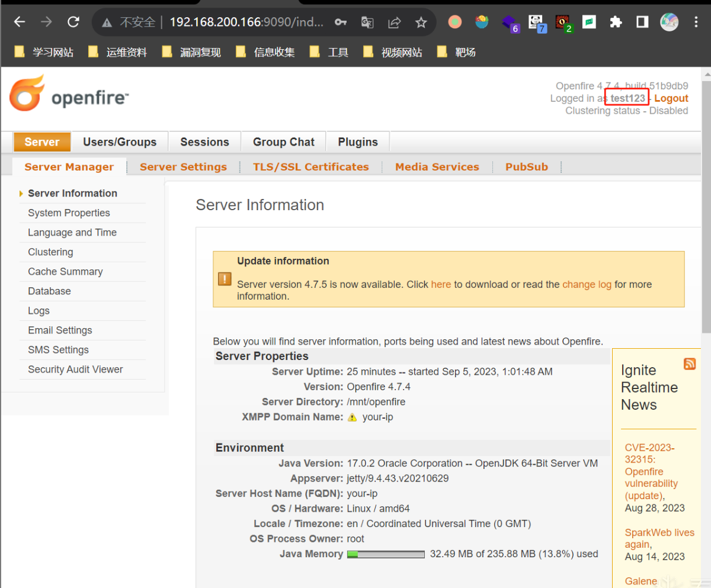The height and width of the screenshot is (588, 711).
Task: Click the translate page icon
Action: (x=367, y=23)
